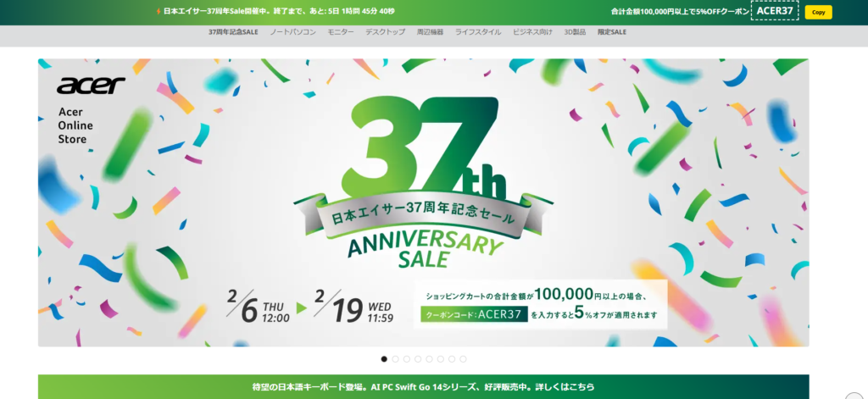Select the ACER37 coupon code box

click(x=775, y=10)
